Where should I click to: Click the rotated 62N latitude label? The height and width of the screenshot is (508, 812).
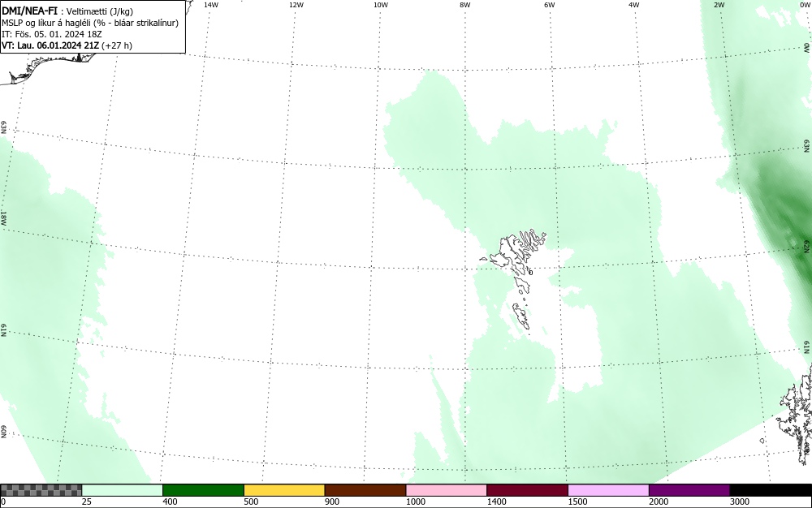point(806,246)
